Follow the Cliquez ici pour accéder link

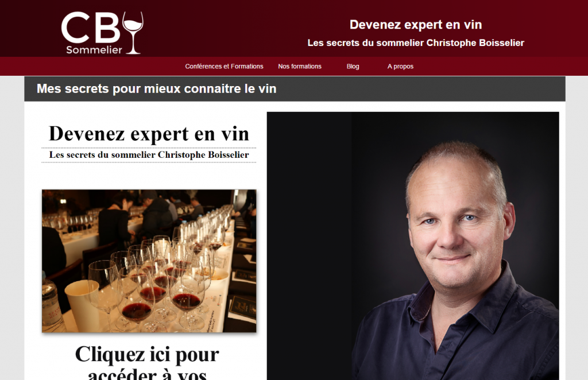(x=147, y=362)
